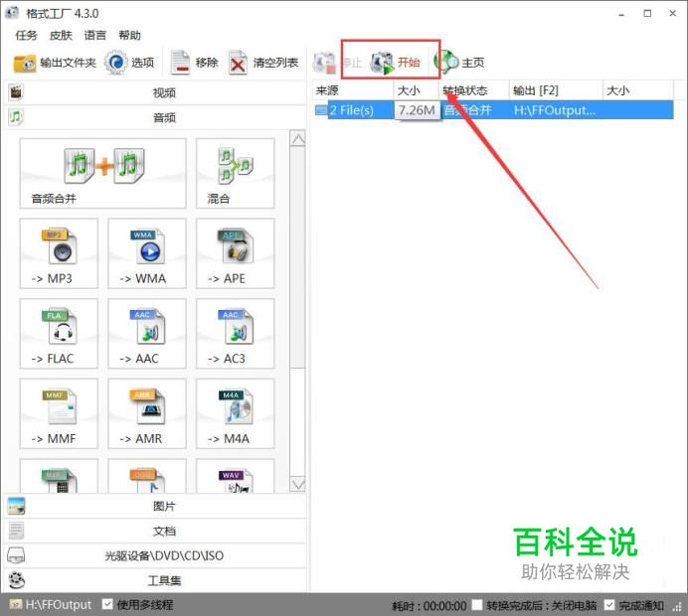Image resolution: width=688 pixels, height=616 pixels.
Task: Expand the 工具集 utilities category
Action: (x=155, y=580)
